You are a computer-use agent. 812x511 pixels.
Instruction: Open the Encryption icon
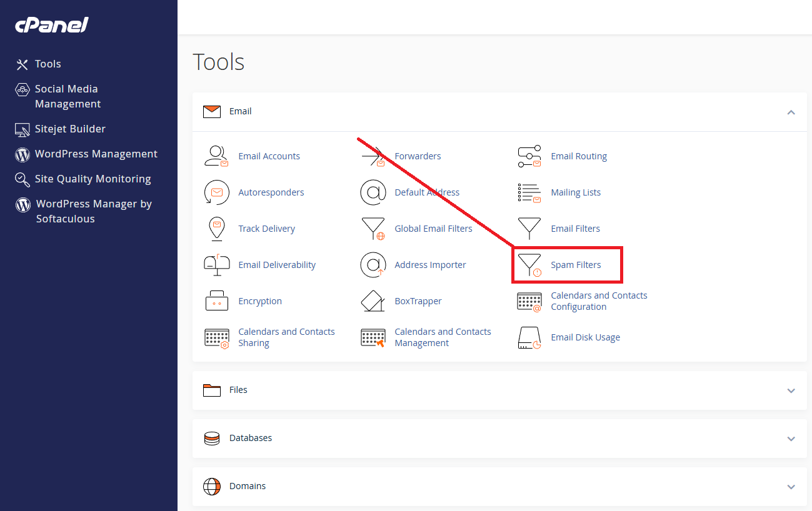click(x=217, y=301)
